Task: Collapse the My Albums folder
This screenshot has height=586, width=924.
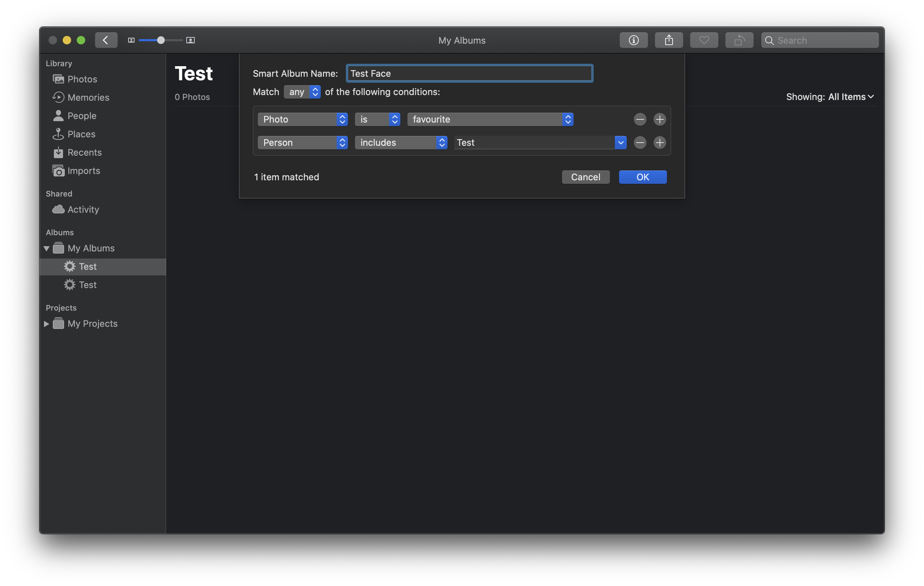Action: pos(46,248)
